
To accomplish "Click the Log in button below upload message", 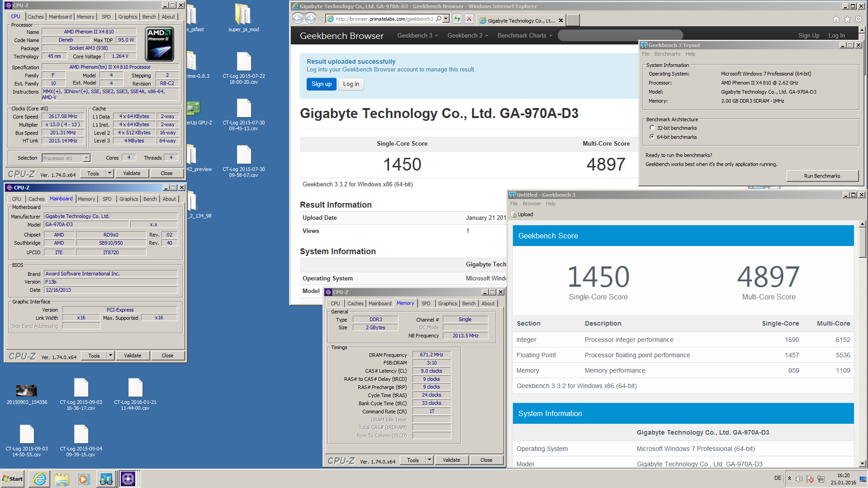I will (351, 84).
